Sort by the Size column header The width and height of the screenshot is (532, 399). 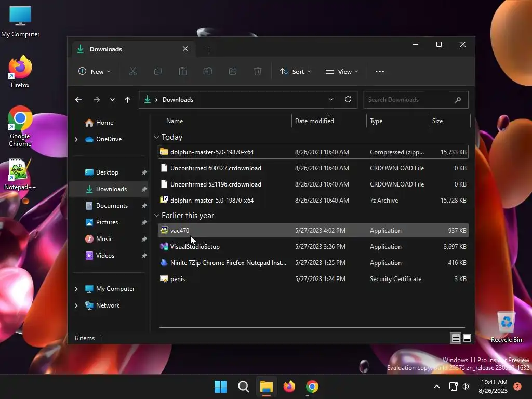pyautogui.click(x=449, y=121)
